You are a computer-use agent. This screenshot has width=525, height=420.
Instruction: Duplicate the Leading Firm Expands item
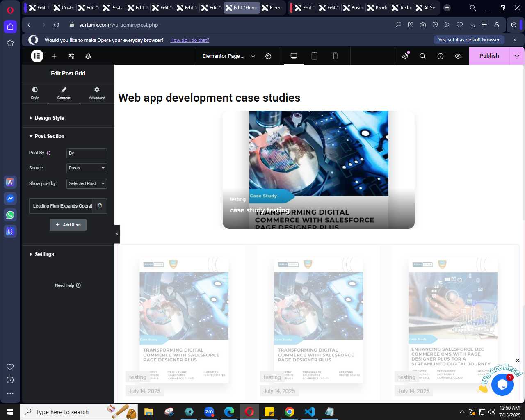coord(100,206)
